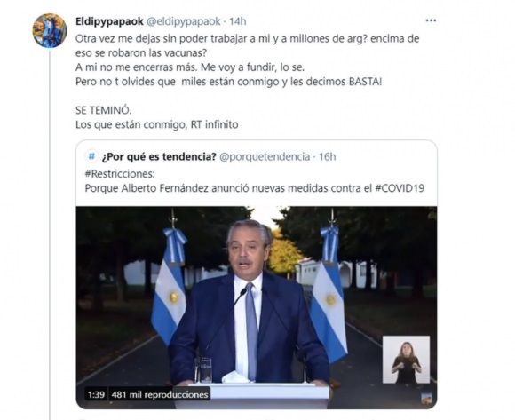
Task: Click the small icon in the video's bottom-right corner
Action: pyautogui.click(x=426, y=398)
